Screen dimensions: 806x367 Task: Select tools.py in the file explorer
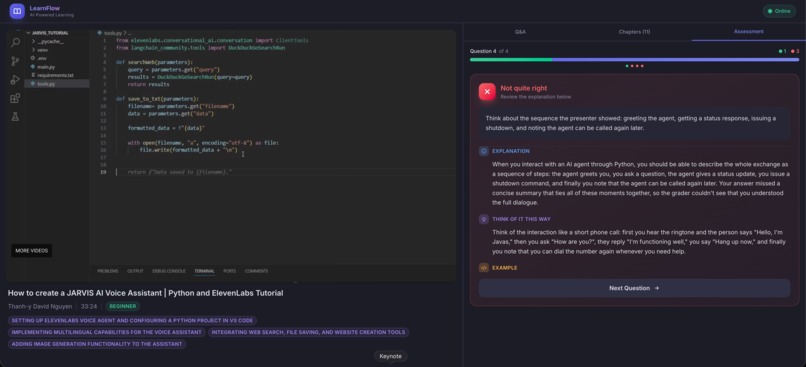coord(57,83)
